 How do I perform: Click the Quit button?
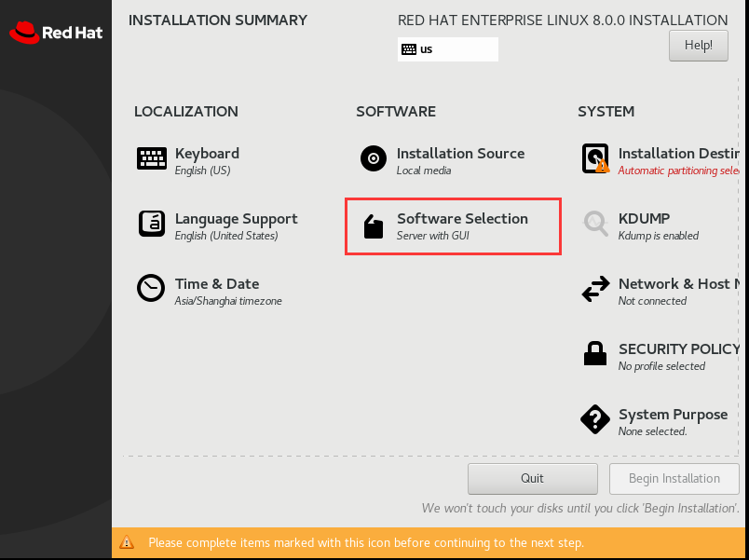point(533,478)
